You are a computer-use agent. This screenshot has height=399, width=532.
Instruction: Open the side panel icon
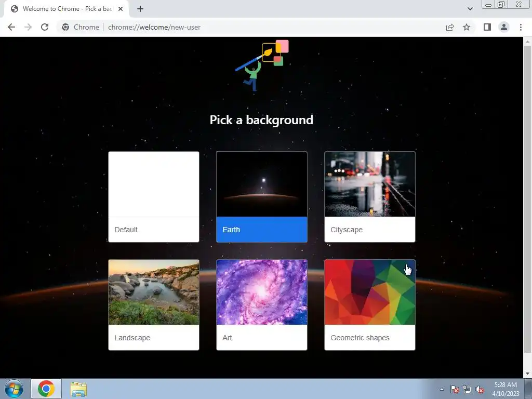coord(487,27)
